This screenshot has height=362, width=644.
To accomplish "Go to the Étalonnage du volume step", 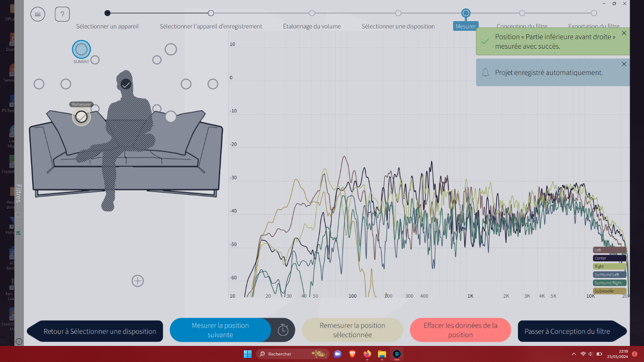I will 312,13.
